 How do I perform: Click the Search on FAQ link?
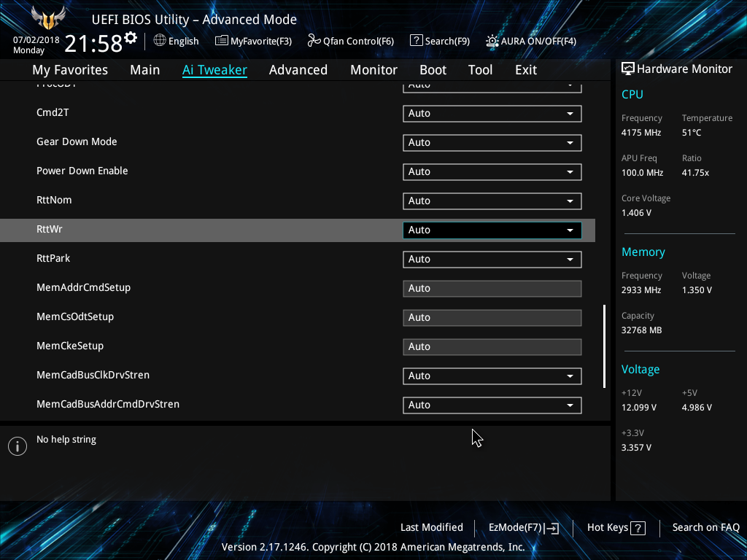[x=705, y=528]
